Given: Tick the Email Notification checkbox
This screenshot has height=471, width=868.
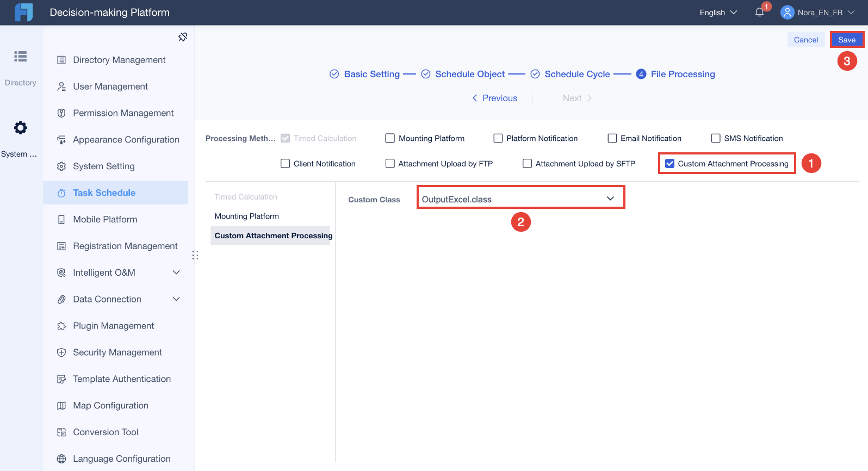Looking at the screenshot, I should pos(612,138).
